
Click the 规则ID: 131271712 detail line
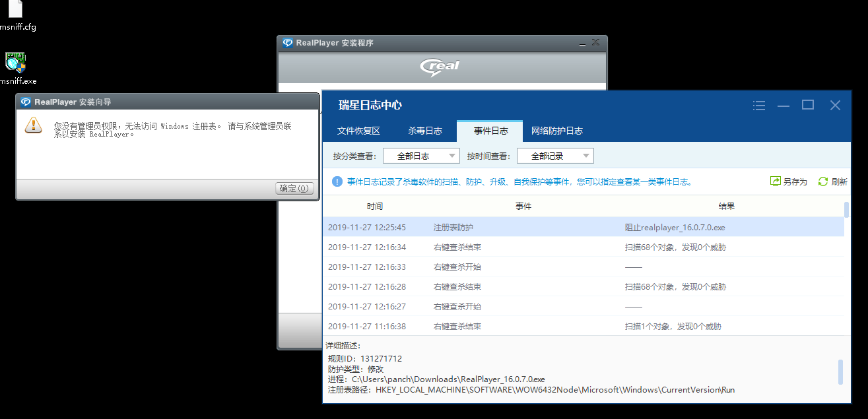pyautogui.click(x=364, y=358)
